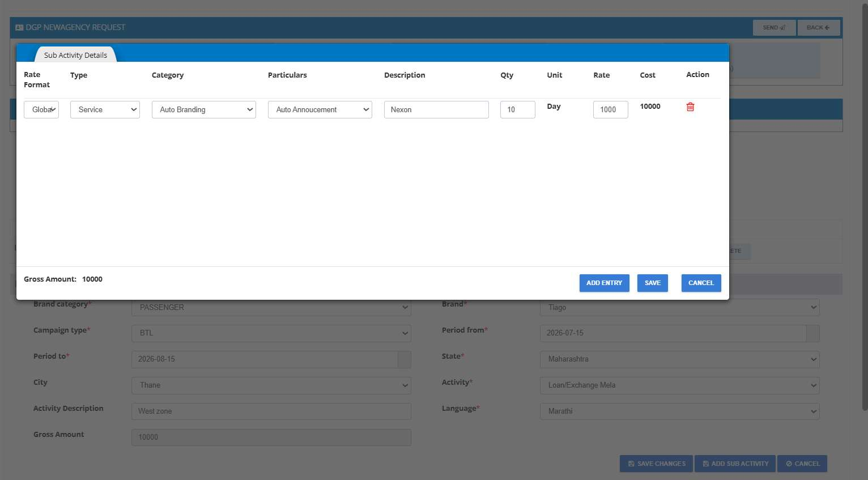Click the Period to date field 2026-08-15
The width and height of the screenshot is (868, 480).
[x=265, y=359]
